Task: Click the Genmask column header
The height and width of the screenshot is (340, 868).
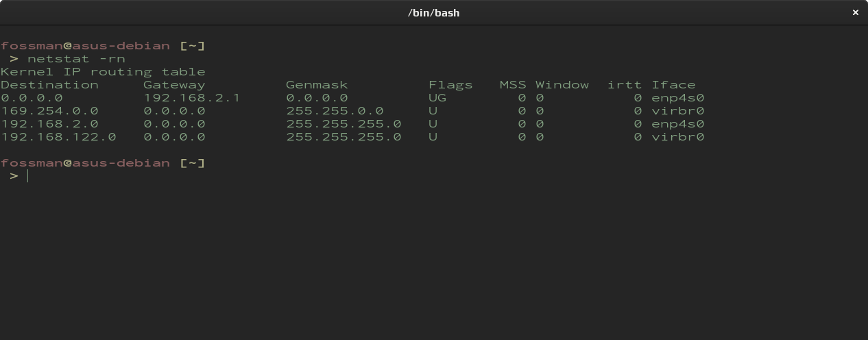Action: tap(317, 85)
